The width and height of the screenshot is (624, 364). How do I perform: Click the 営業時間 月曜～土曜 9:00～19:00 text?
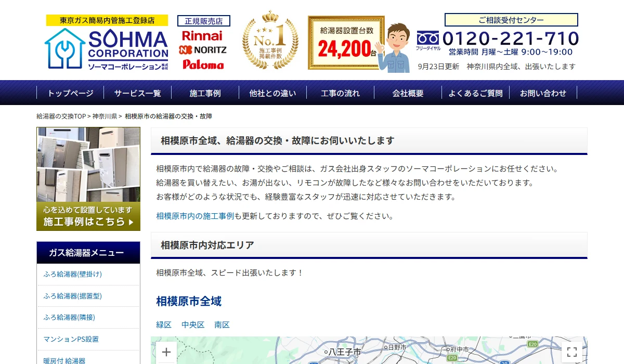pos(511,52)
